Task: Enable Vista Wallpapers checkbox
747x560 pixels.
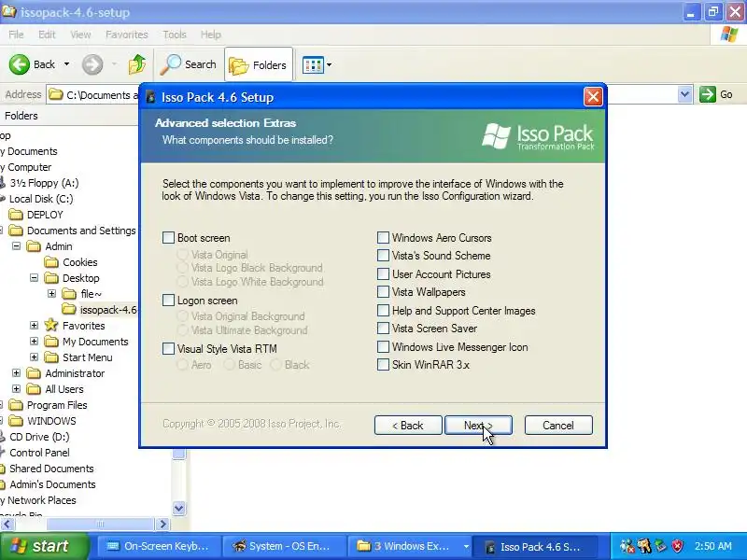Action: point(383,291)
